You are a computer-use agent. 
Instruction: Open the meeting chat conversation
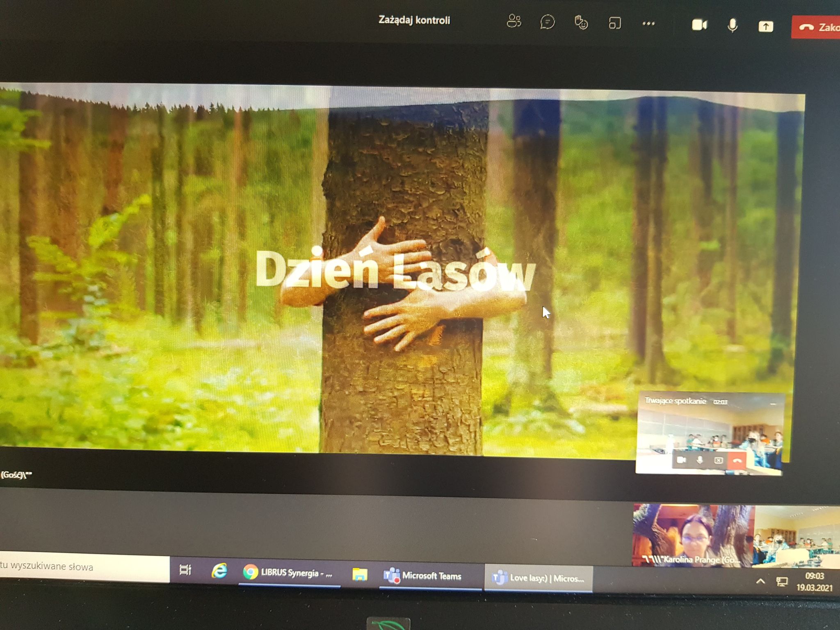coord(548,22)
